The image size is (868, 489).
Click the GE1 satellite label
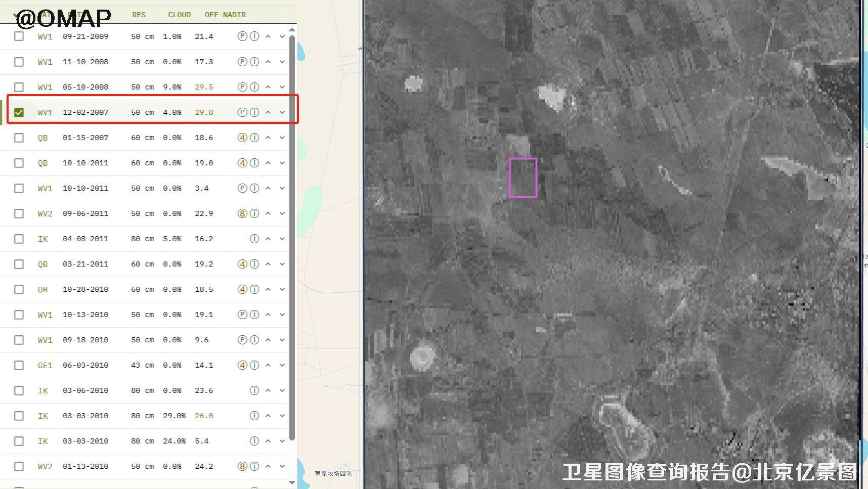(x=45, y=365)
